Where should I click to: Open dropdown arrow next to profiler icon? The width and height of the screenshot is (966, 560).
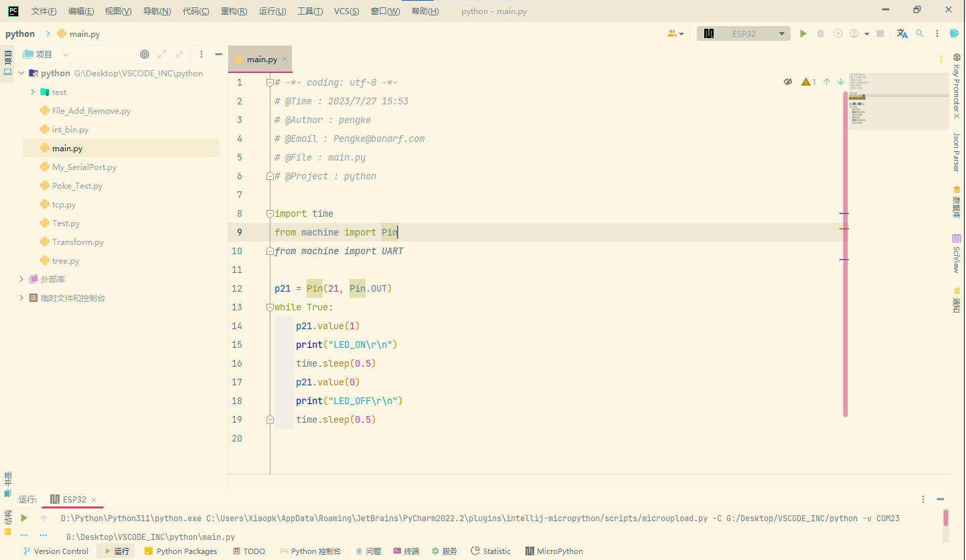pos(867,33)
